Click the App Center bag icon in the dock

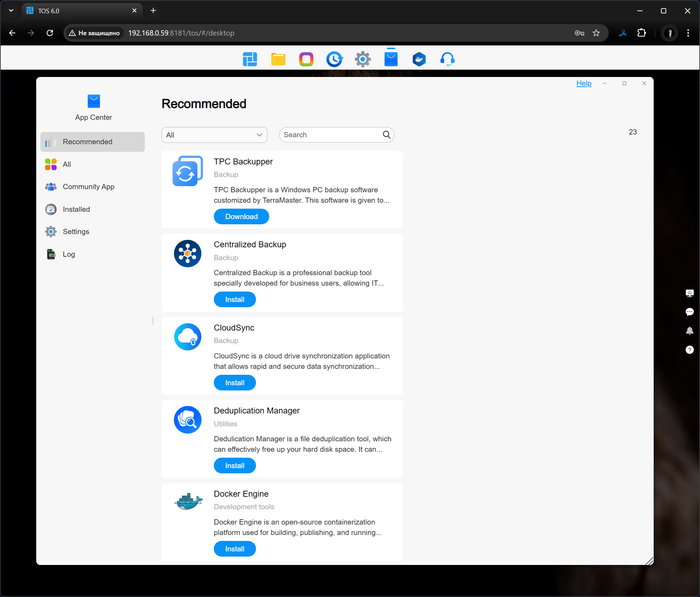tap(391, 59)
